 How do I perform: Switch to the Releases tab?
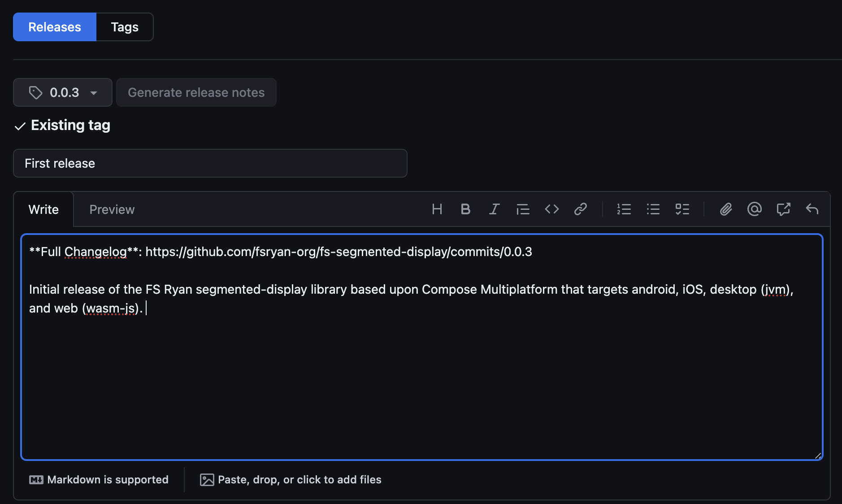click(x=55, y=27)
